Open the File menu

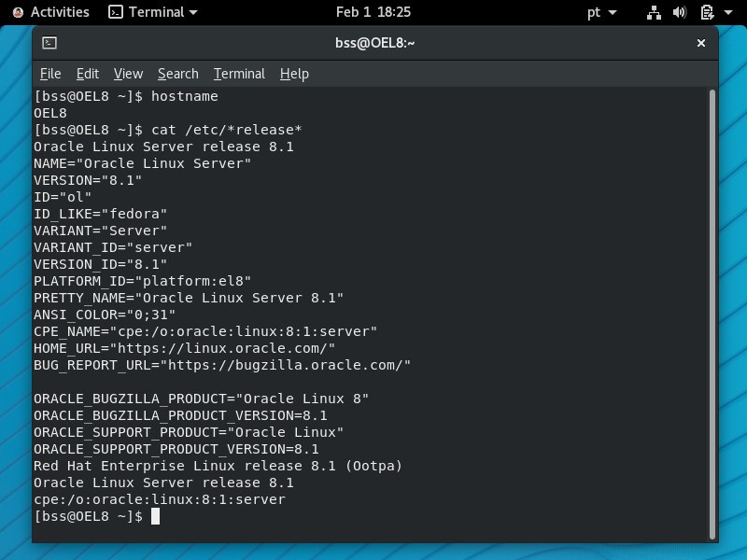click(50, 74)
